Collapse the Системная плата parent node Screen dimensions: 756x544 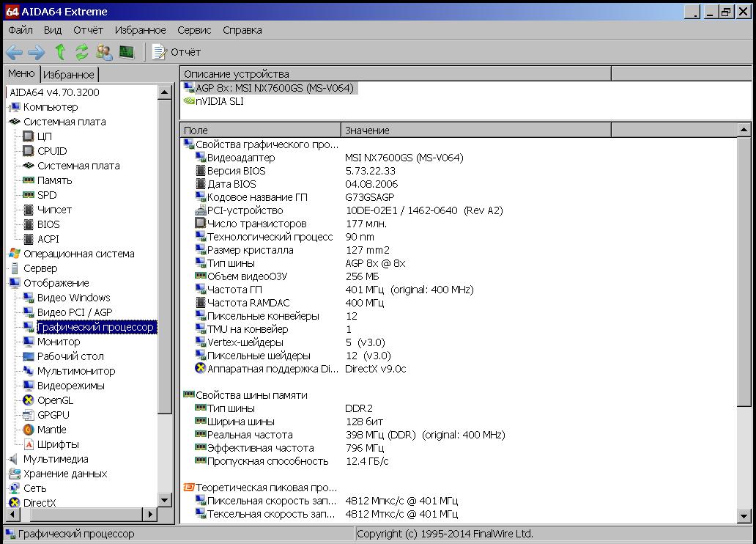tap(64, 122)
